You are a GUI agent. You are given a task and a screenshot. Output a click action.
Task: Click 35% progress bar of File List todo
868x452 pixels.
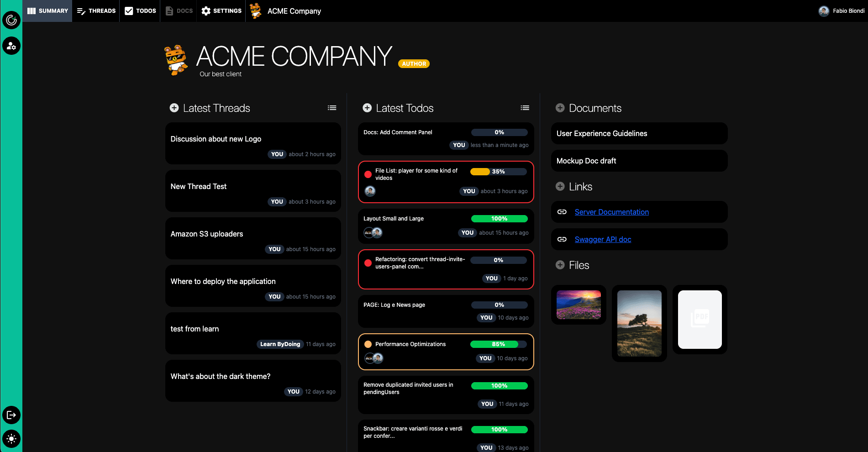tap(499, 172)
